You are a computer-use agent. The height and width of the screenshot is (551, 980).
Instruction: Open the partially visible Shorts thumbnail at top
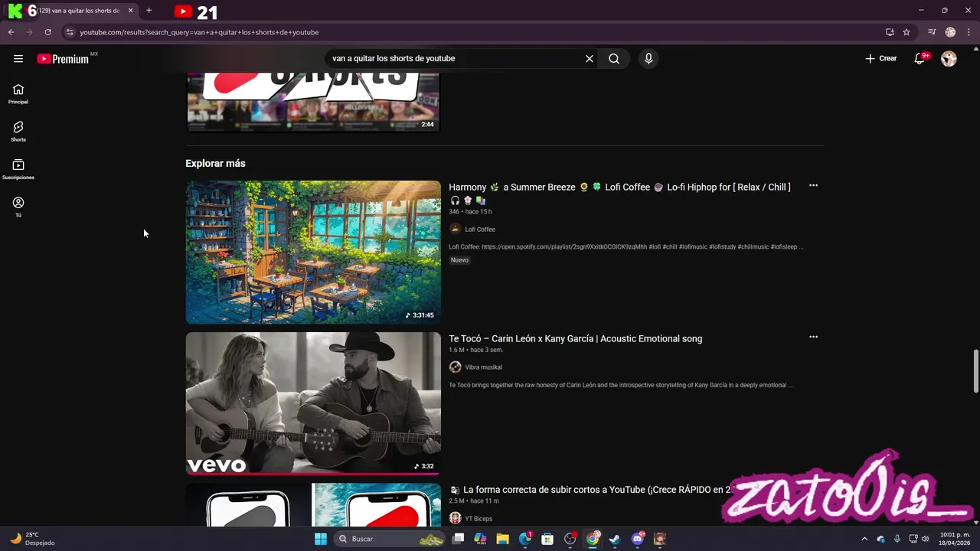(x=313, y=103)
